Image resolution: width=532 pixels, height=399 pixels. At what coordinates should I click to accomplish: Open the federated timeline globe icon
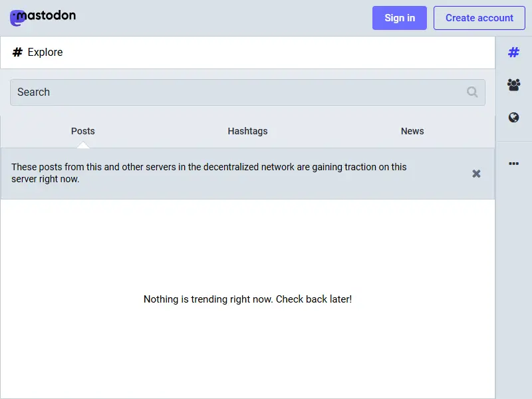coord(513,117)
